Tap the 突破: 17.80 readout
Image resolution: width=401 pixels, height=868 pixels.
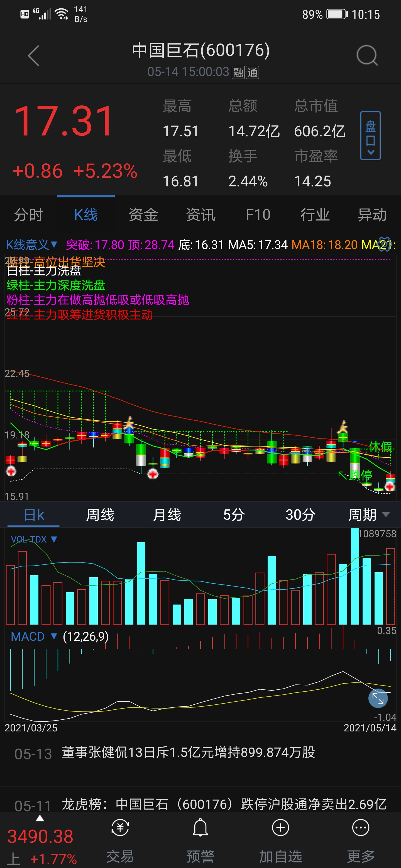tap(95, 245)
